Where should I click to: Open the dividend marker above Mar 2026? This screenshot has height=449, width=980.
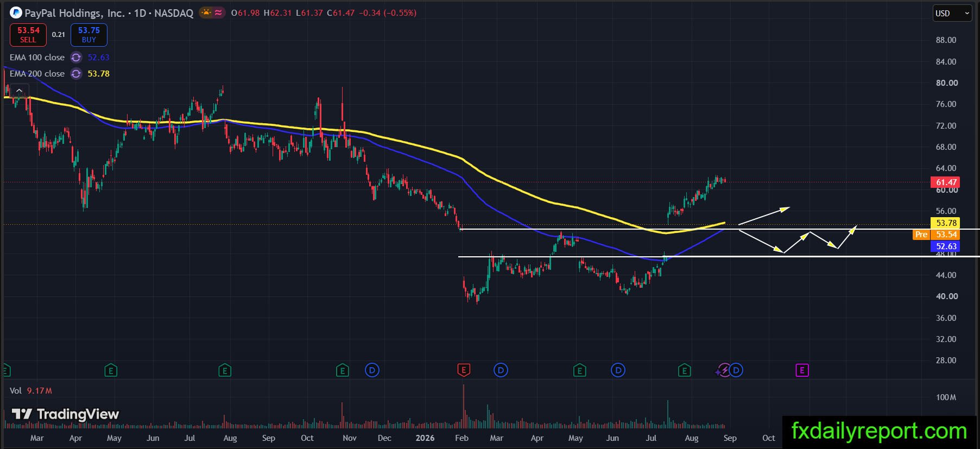coord(501,370)
